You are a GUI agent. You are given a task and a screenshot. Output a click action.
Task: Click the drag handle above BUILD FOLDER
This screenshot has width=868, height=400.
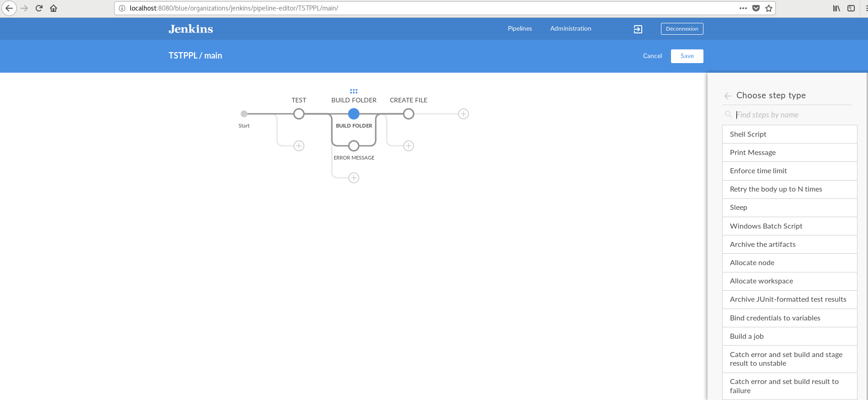354,91
